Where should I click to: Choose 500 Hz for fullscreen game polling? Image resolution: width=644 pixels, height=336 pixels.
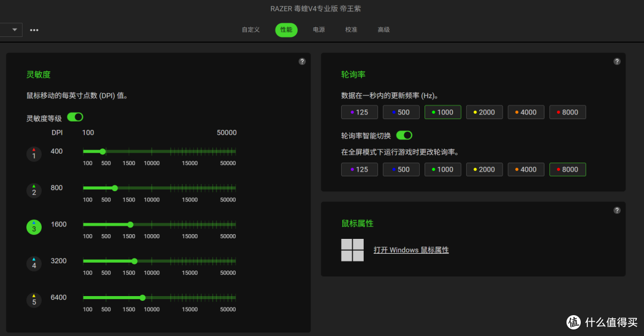[401, 169]
